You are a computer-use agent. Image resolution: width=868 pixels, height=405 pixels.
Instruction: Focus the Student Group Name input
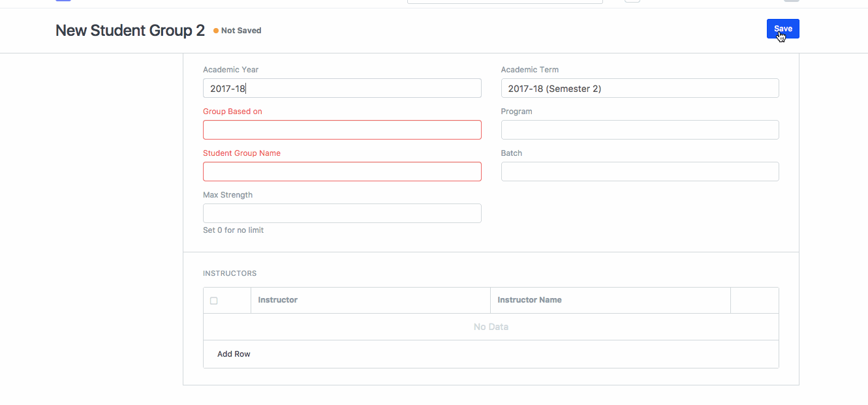(x=342, y=172)
